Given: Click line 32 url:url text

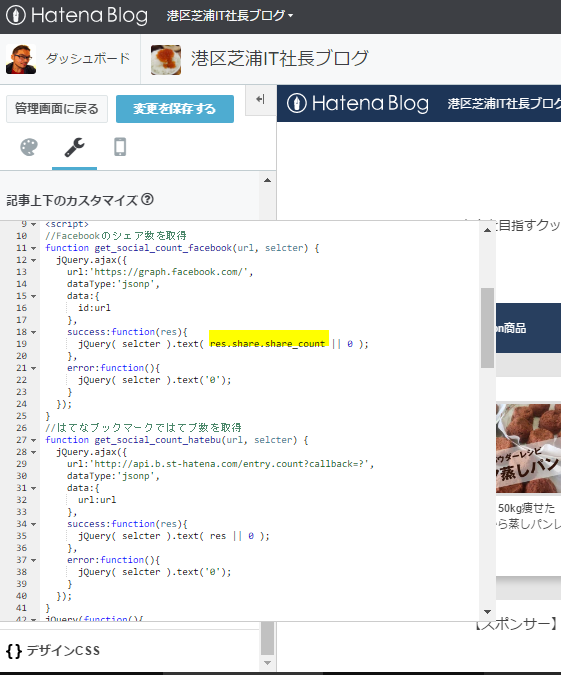Looking at the screenshot, I should click(97, 500).
